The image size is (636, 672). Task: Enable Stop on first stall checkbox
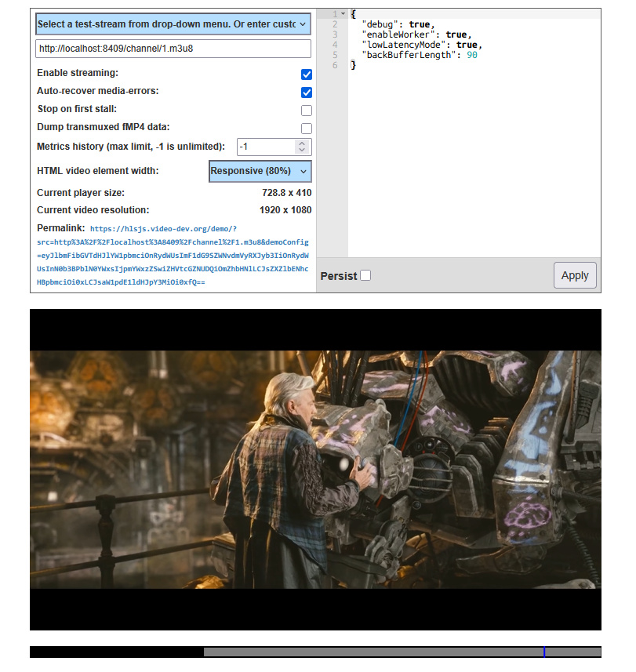pyautogui.click(x=307, y=110)
